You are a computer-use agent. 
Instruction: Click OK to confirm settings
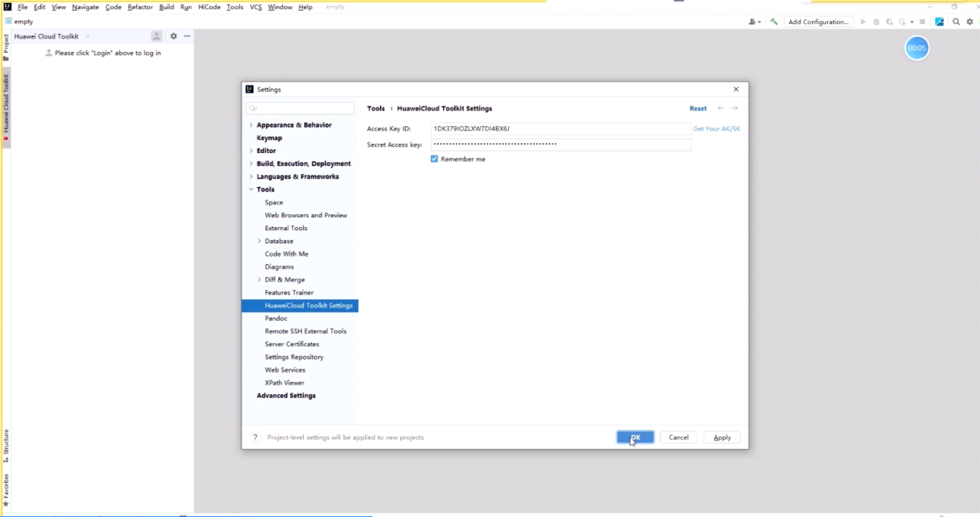635,437
